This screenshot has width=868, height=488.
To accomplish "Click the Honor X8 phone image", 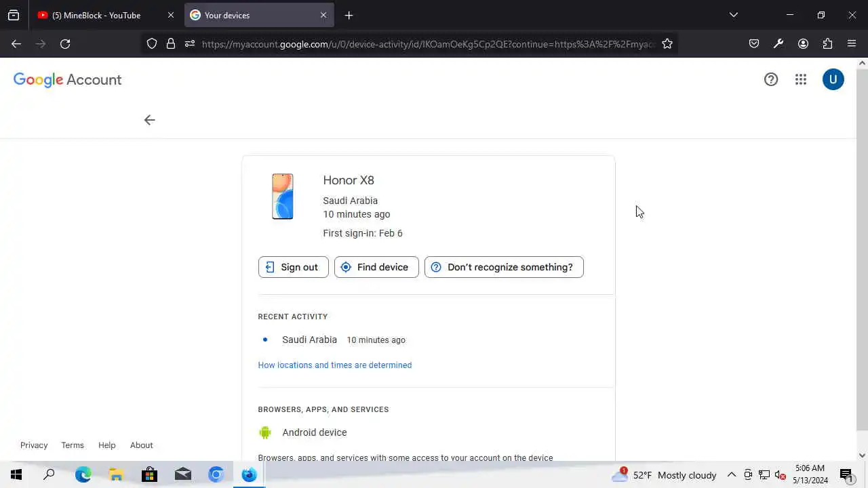I will [283, 197].
